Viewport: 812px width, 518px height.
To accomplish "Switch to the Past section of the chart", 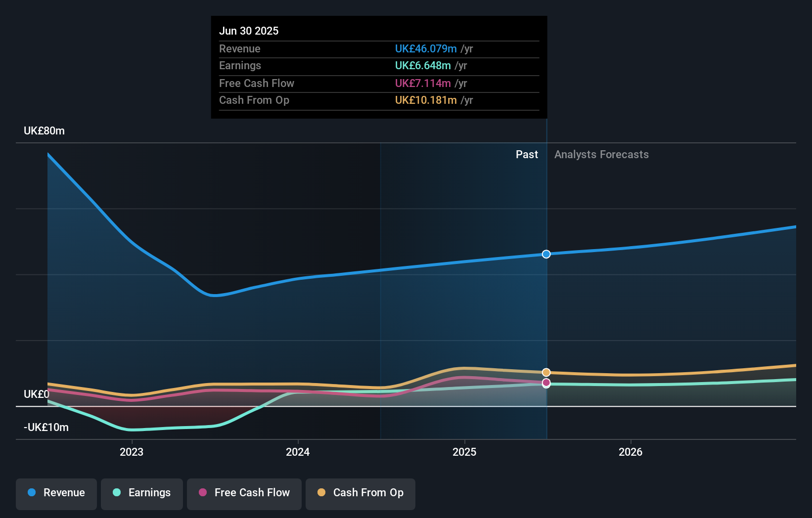I will (527, 154).
